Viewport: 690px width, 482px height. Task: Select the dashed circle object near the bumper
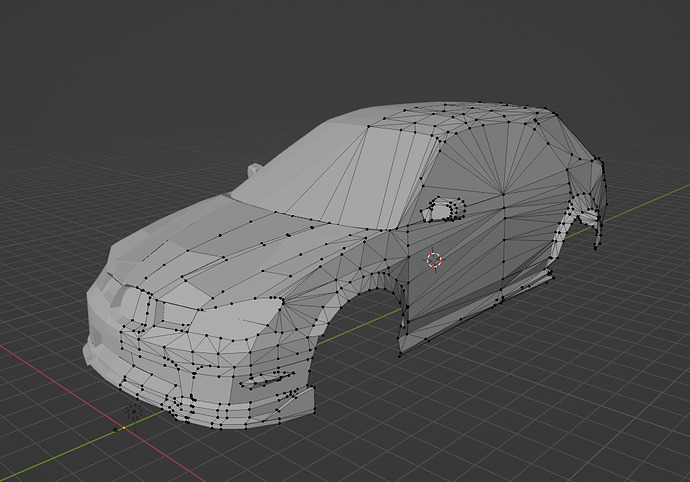134,412
